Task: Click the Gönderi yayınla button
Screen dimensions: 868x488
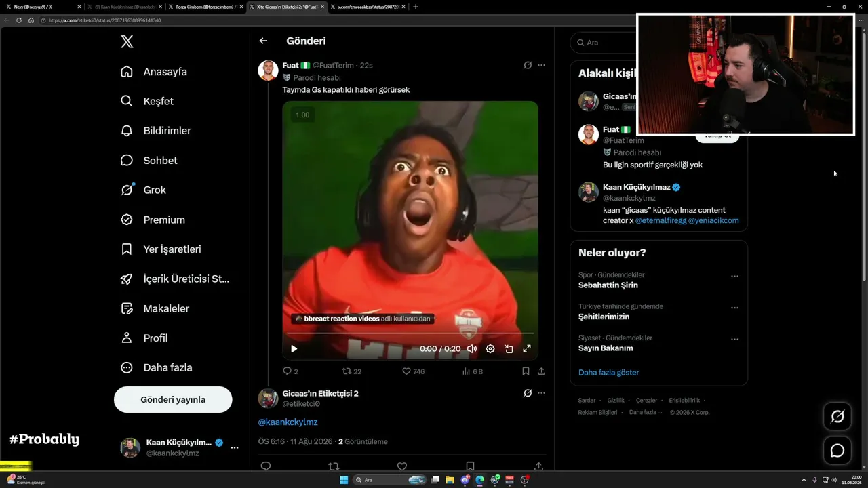Action: pyautogui.click(x=173, y=400)
